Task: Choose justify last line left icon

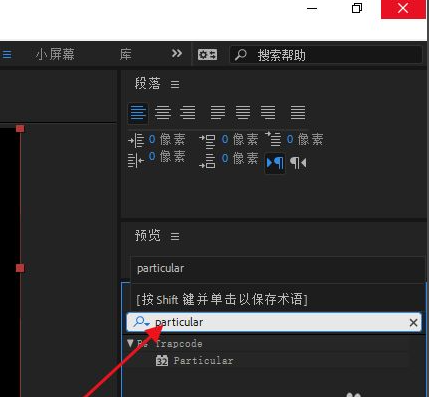Action: coord(218,113)
